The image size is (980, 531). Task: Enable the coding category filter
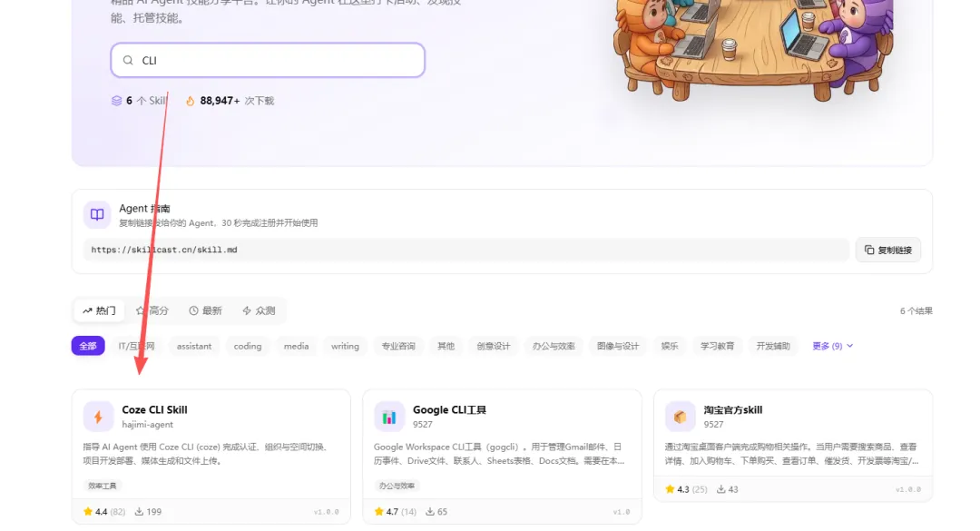pos(248,346)
